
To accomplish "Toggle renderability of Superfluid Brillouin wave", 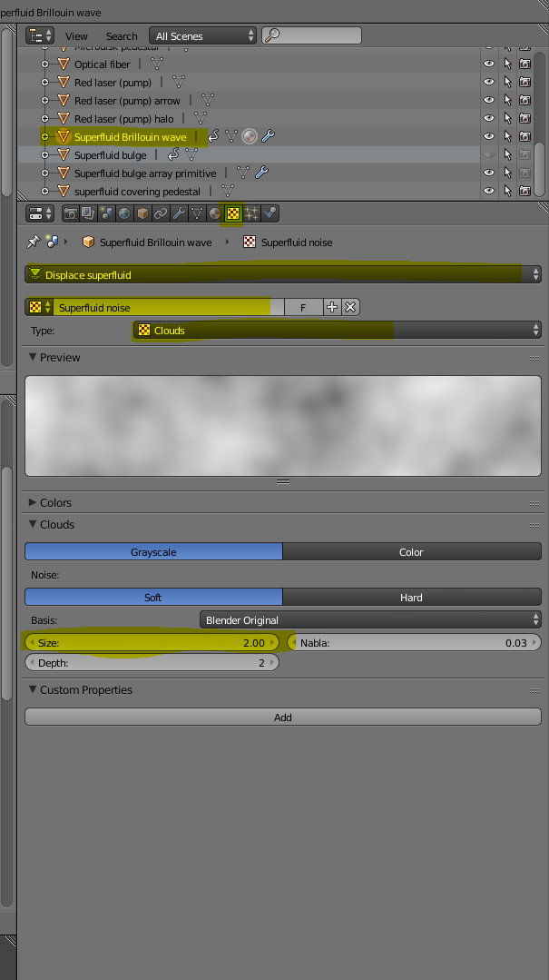I will [x=524, y=137].
